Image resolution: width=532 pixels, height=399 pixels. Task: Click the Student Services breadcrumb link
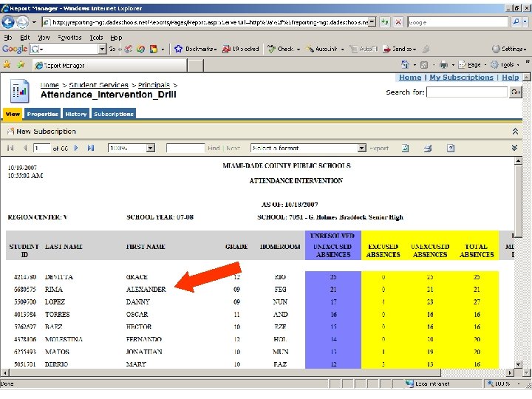coord(98,86)
